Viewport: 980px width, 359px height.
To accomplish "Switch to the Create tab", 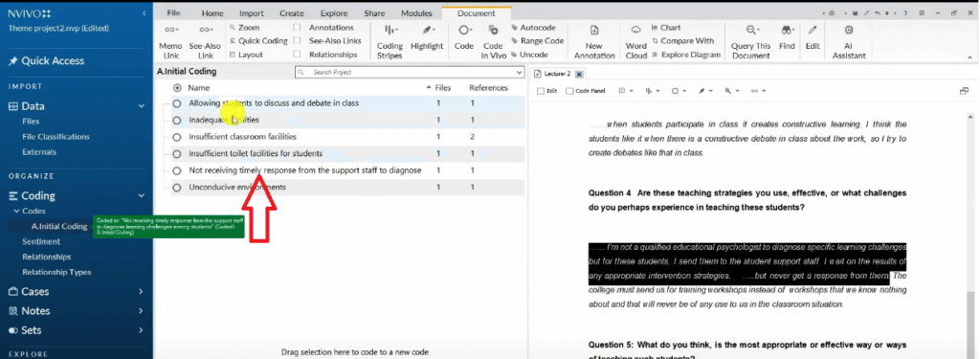I will coord(292,13).
